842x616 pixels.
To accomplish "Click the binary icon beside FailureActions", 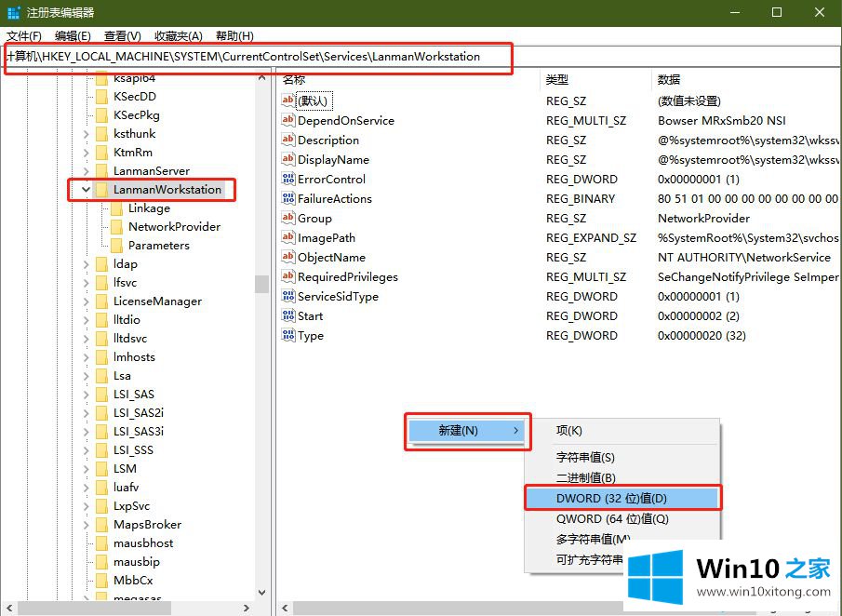I will [288, 199].
